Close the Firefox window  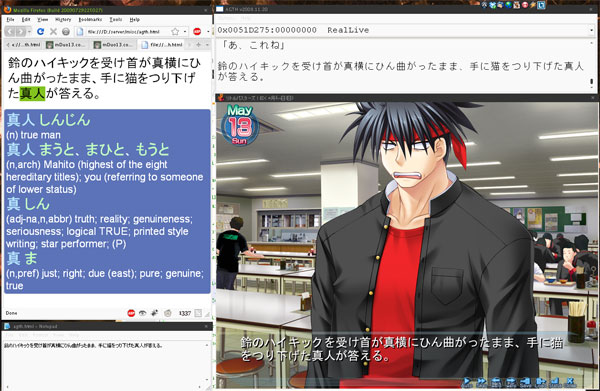206,10
